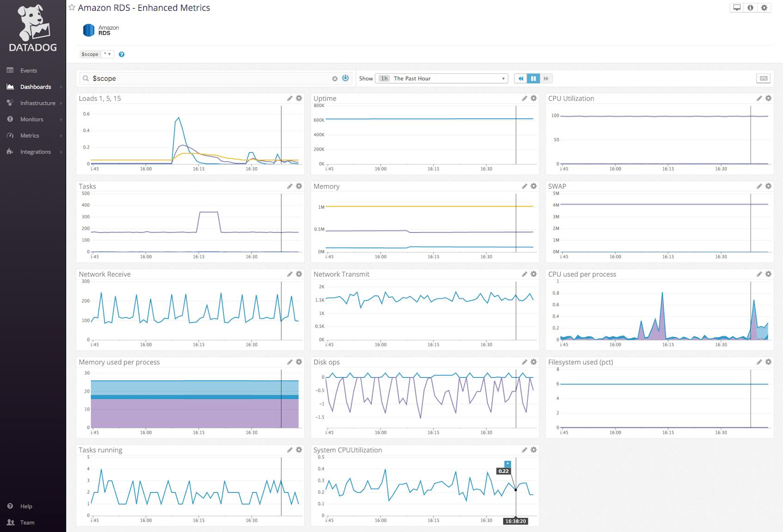Toggle the star to favorite this dashboard
The image size is (783, 532).
pyautogui.click(x=72, y=7)
